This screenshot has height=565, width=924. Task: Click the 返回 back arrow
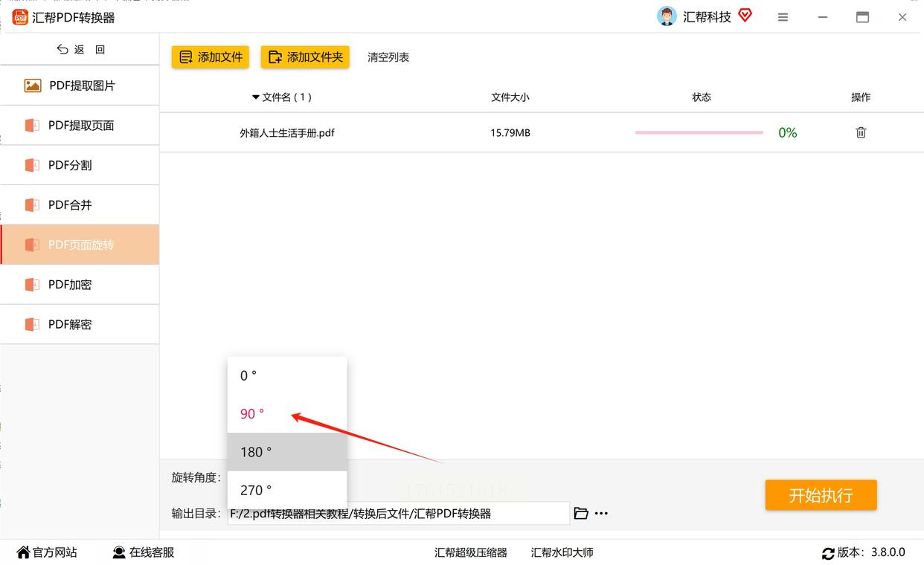[62, 49]
